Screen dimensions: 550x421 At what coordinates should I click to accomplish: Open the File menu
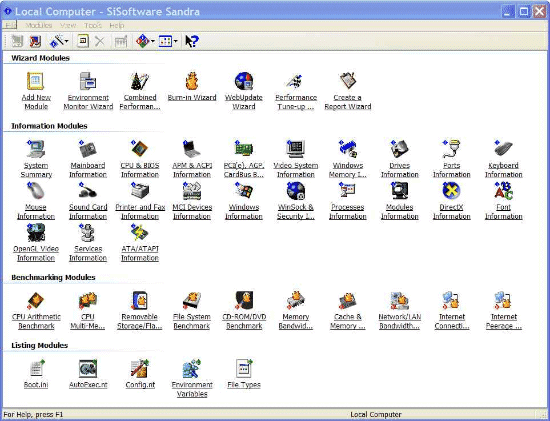pos(10,25)
